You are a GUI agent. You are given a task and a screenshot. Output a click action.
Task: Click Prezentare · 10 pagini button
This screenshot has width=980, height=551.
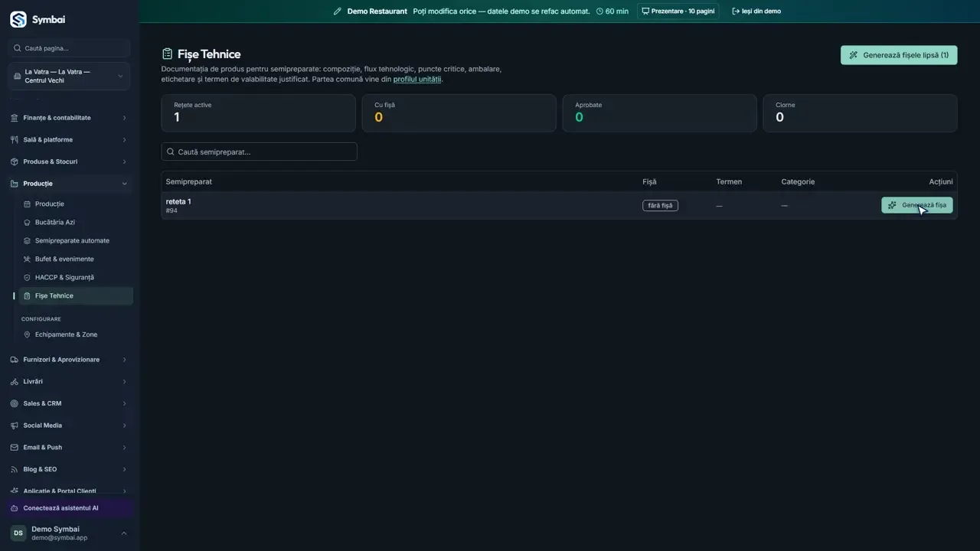pyautogui.click(x=678, y=11)
